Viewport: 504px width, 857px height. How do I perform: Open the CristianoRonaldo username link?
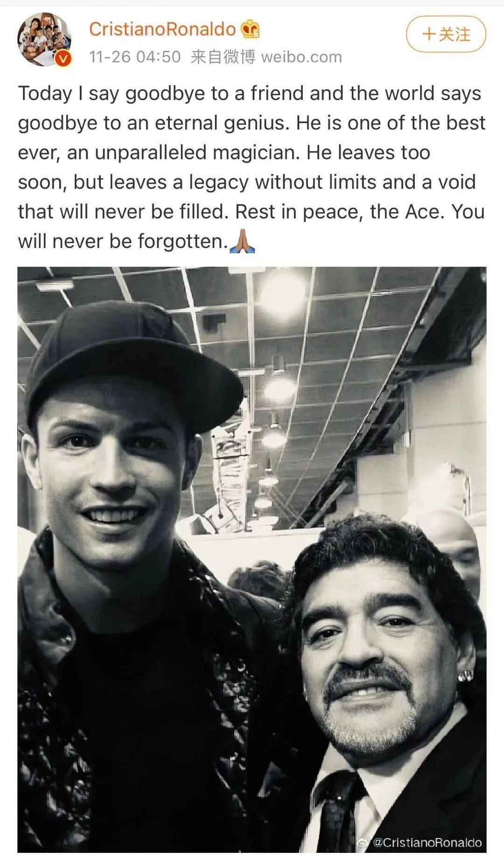point(162,29)
